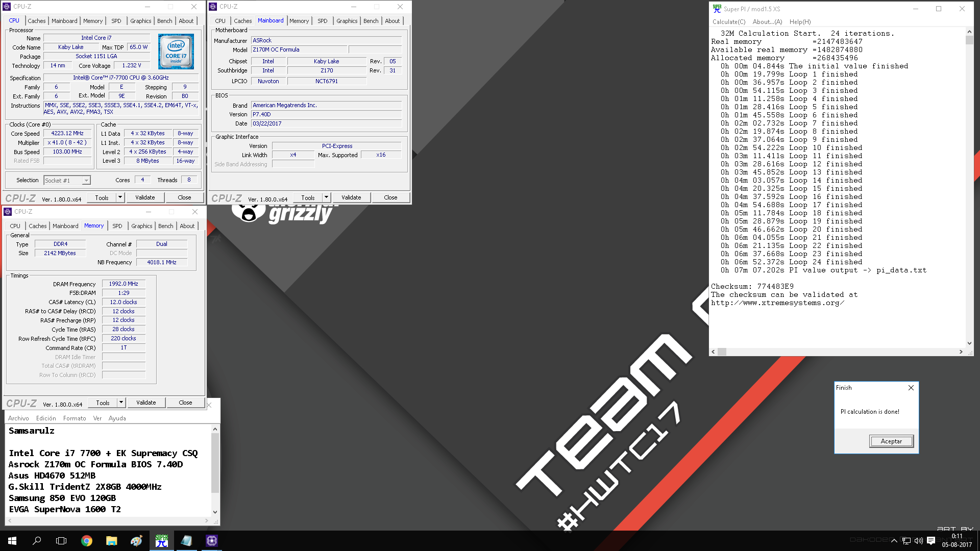This screenshot has width=980, height=551.
Task: Click Super PI vertical scrollbar down arrow
Action: coord(969,343)
